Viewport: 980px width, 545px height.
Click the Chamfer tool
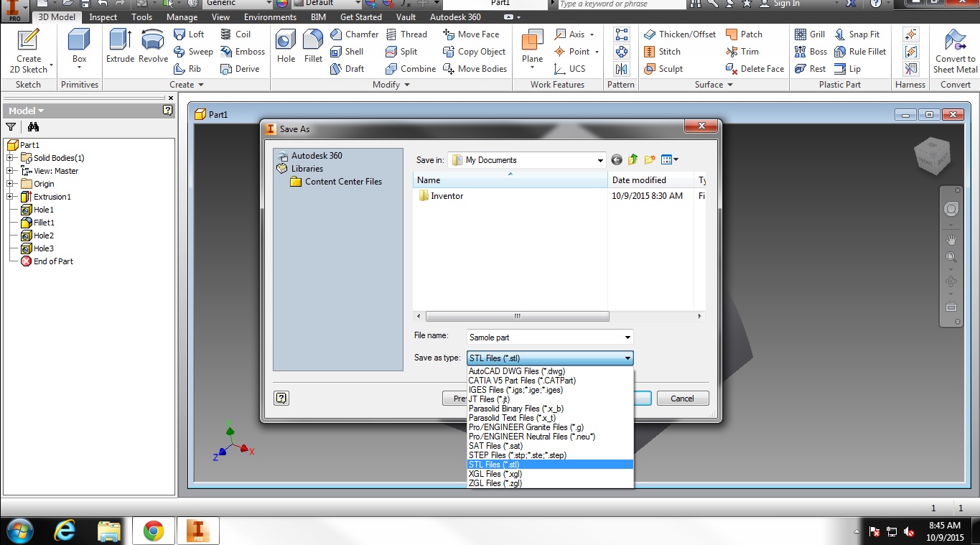[x=354, y=34]
